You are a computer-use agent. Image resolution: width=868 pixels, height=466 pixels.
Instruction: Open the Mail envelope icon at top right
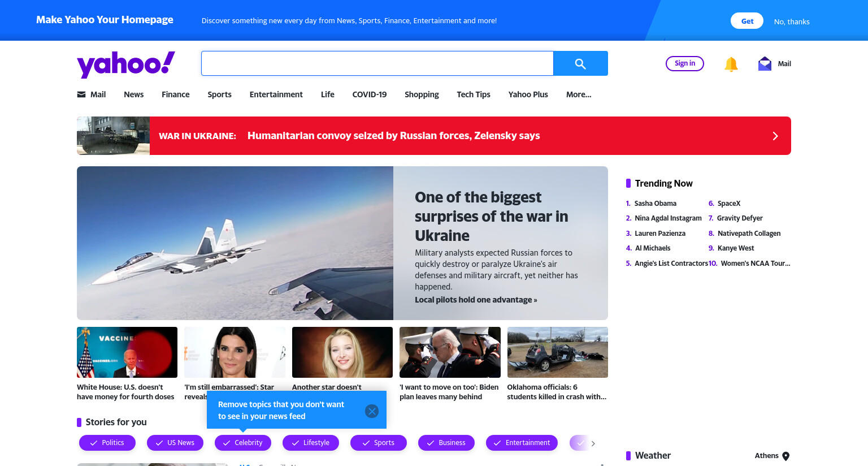tap(765, 63)
